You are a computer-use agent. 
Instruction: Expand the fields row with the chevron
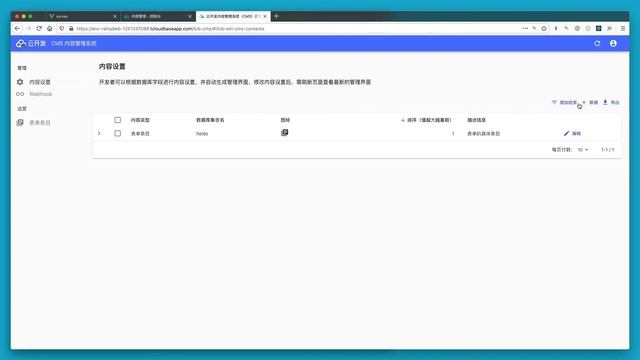[99, 133]
